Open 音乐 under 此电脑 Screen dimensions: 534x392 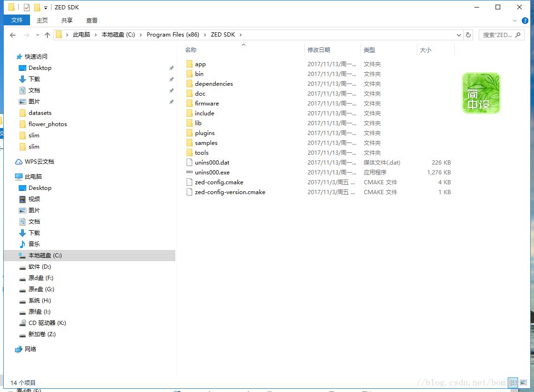coord(34,244)
